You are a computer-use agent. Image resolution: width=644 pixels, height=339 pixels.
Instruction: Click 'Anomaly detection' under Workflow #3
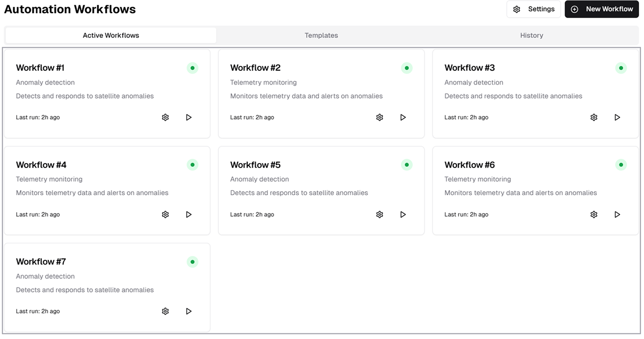(x=474, y=83)
